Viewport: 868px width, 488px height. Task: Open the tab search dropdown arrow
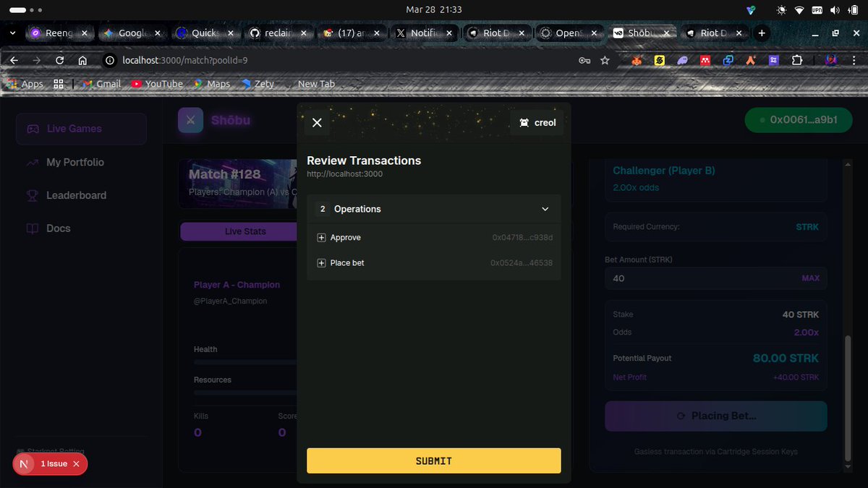[x=12, y=33]
